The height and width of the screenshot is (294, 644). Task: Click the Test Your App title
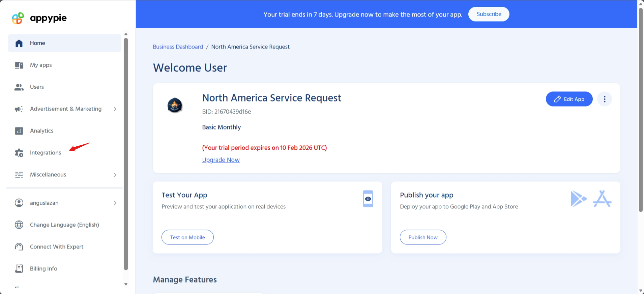(x=184, y=195)
